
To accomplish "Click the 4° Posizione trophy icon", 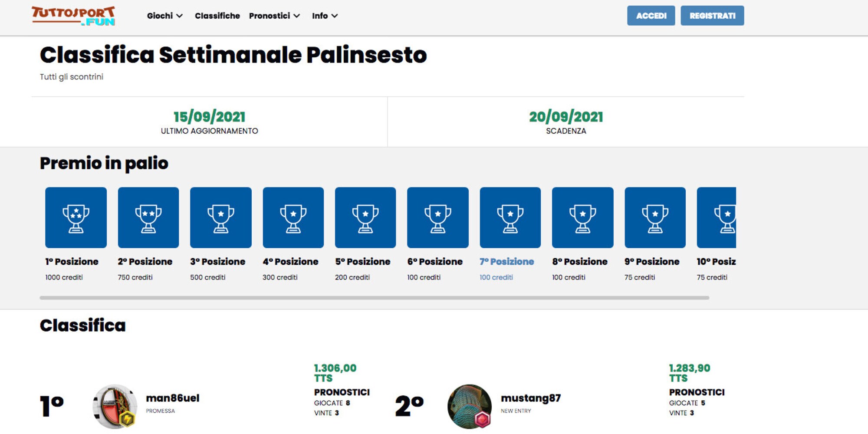I will click(293, 217).
